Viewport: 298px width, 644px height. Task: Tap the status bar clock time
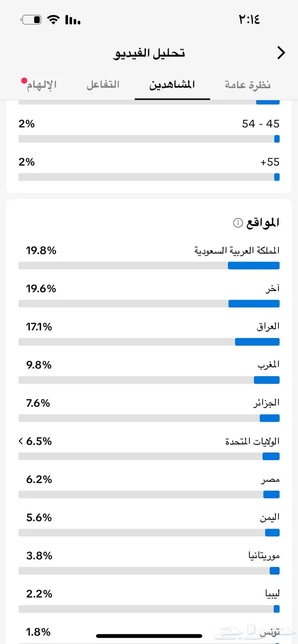(249, 20)
